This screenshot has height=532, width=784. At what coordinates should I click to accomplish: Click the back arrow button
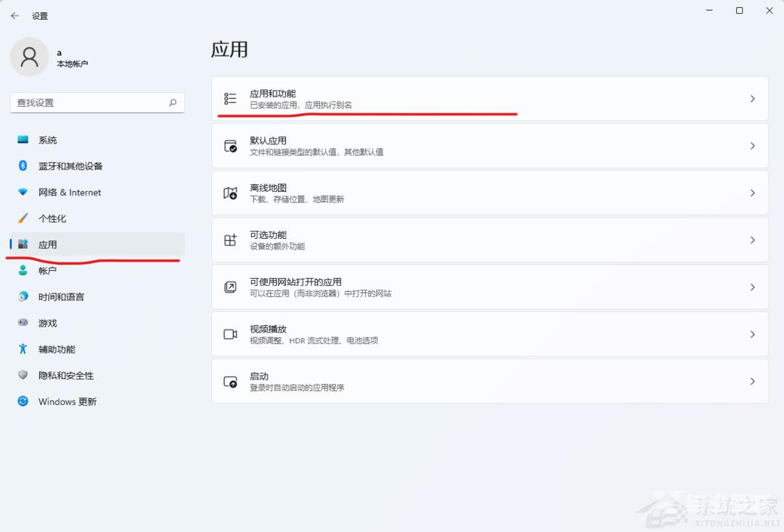click(x=15, y=15)
